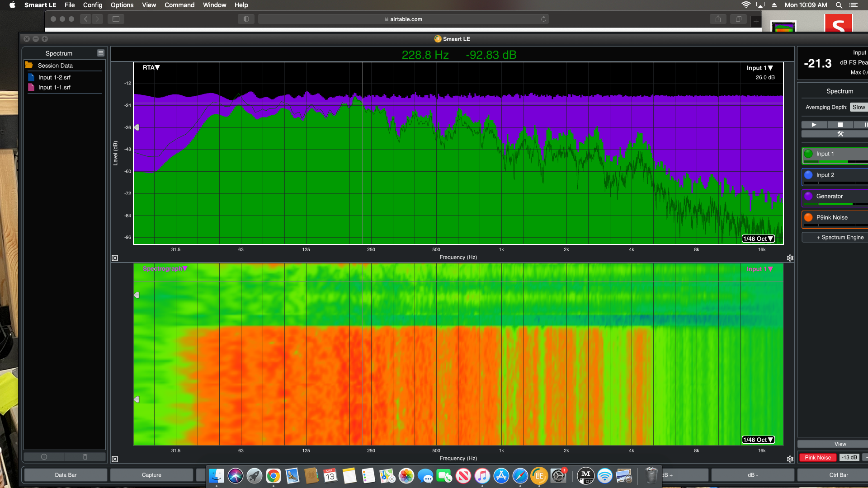Open App Store from the Dock

coord(501,476)
